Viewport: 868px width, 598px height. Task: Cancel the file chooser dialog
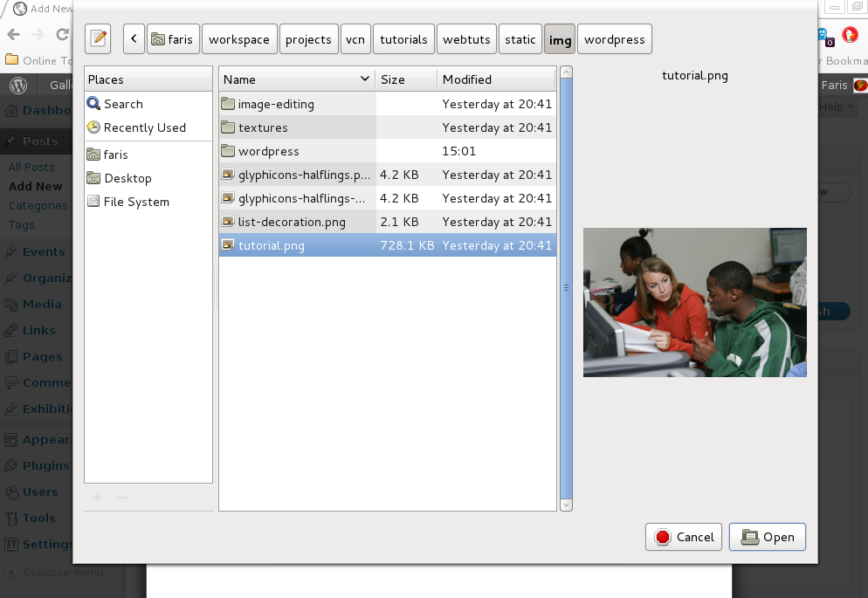point(684,537)
